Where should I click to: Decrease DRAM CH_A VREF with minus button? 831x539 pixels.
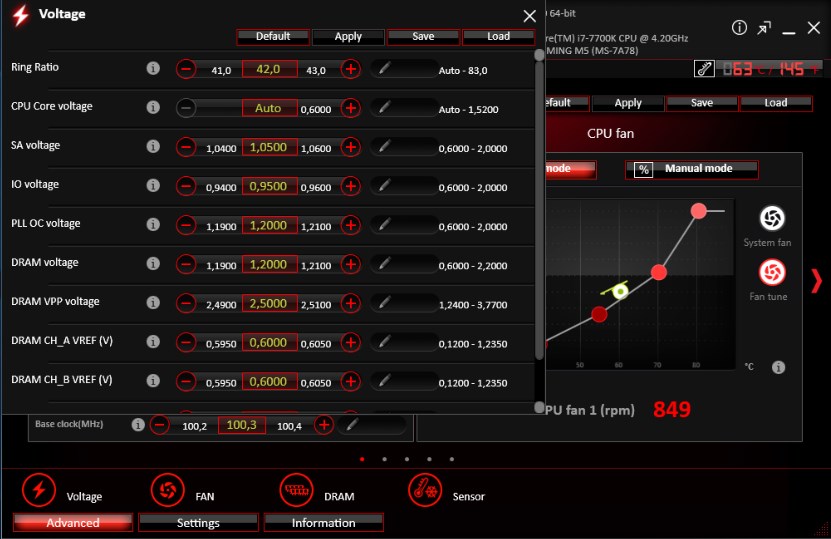186,342
